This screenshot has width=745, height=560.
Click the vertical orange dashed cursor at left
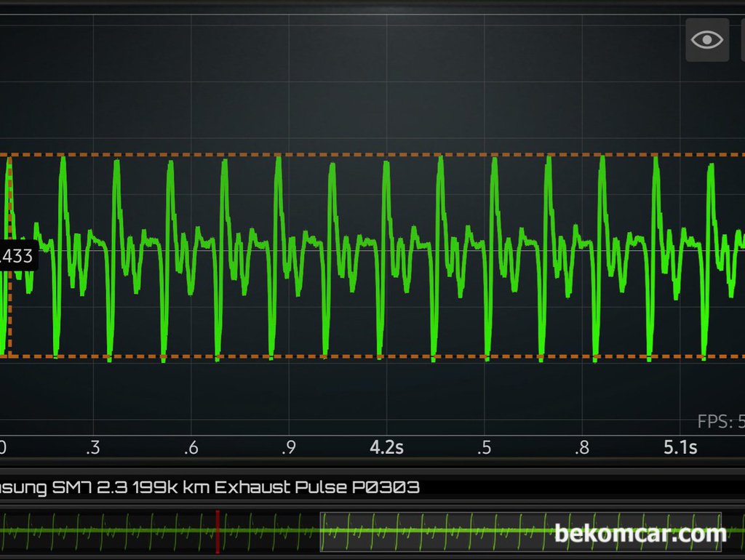pos(10,305)
